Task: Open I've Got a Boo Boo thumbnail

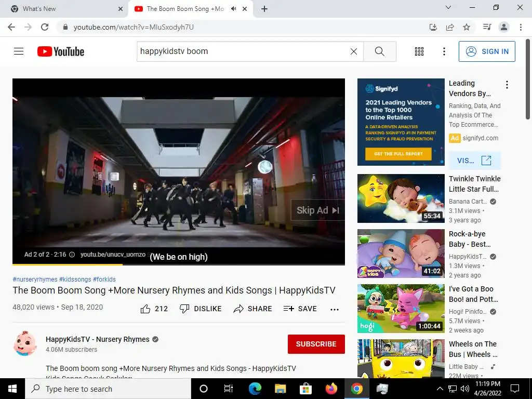Action: pos(401,309)
